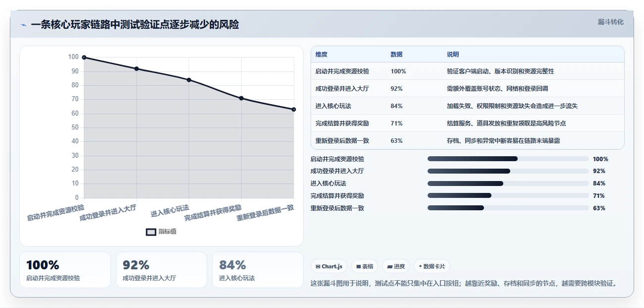Image resolution: width=644 pixels, height=308 pixels.
Task: Click the 完成结算并获得奖励 progress bar
Action: (508, 196)
